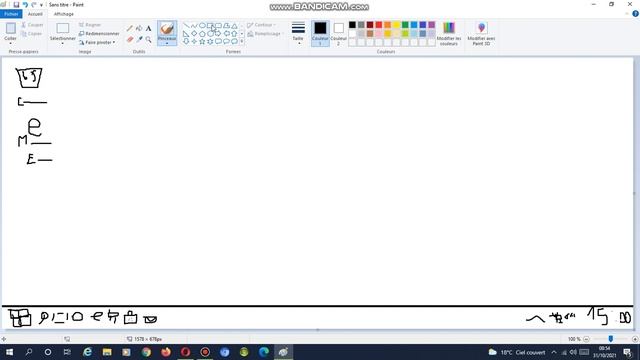640x360 pixels.
Task: Choose the down arrow shape
Action: (x=186, y=41)
